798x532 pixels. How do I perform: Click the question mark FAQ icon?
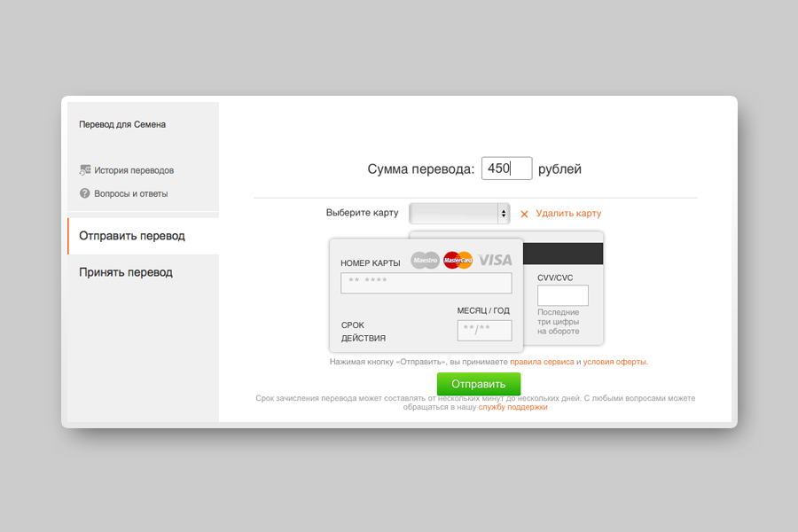pyautogui.click(x=84, y=193)
